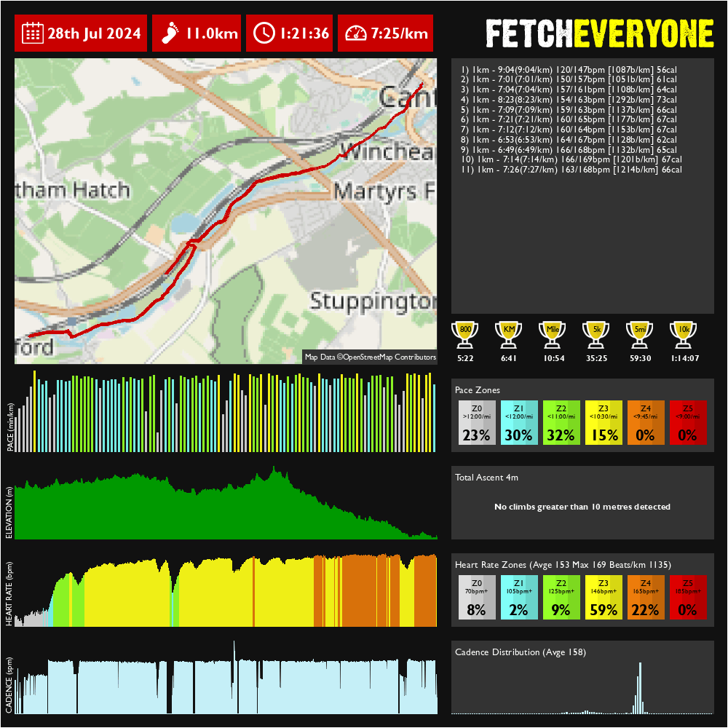The height and width of the screenshot is (728, 728).
Task: Click the heart rate Z4 orange swatch
Action: [646, 597]
